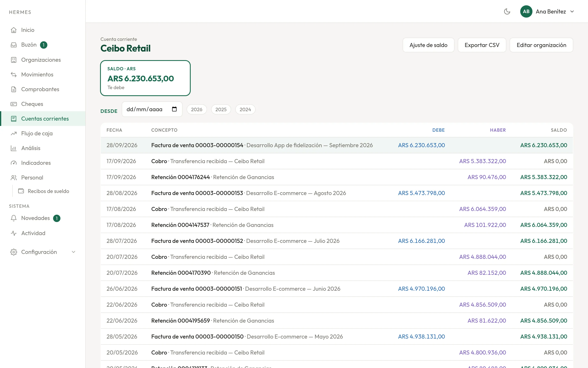Click the Configuración gear icon

pos(14,252)
